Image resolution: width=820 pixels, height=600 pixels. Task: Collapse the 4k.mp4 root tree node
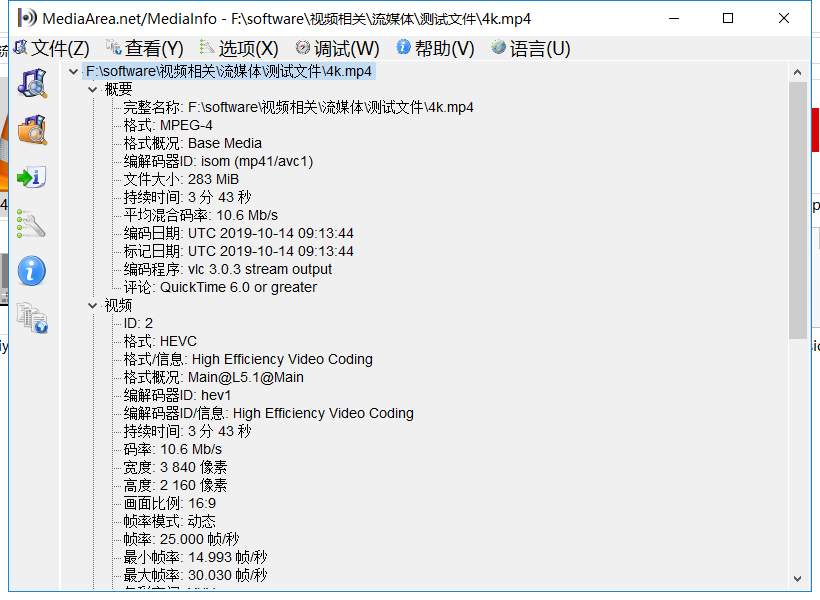73,71
